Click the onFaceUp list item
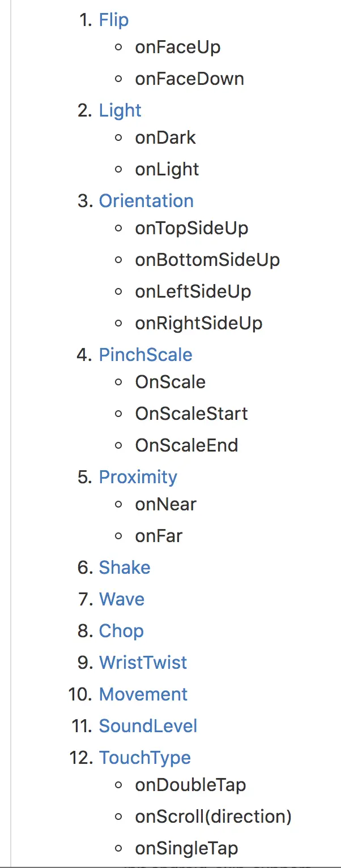The image size is (341, 868). 177,48
